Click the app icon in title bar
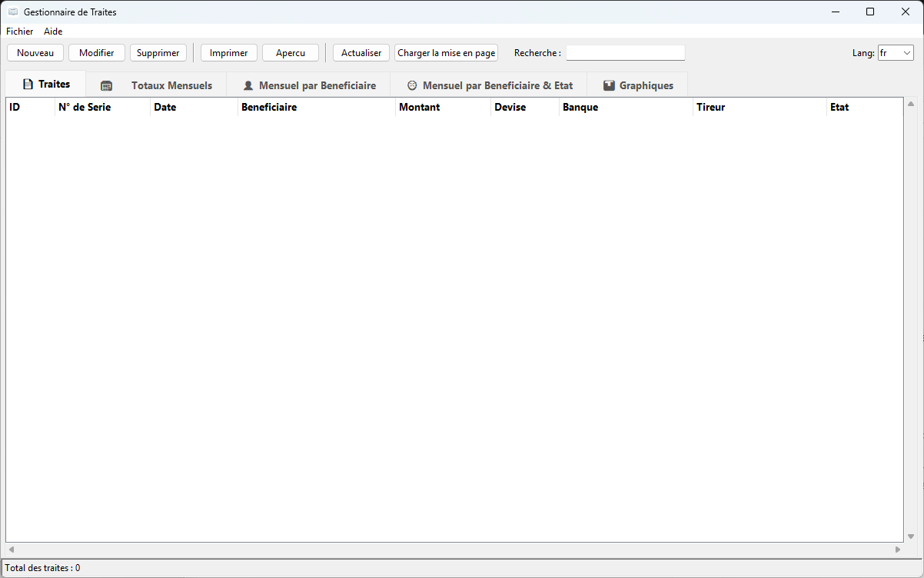Viewport: 924px width, 578px height. coord(12,12)
